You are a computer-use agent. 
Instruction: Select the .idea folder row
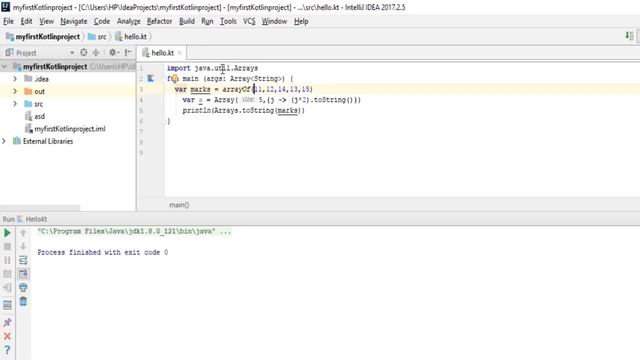[68, 79]
